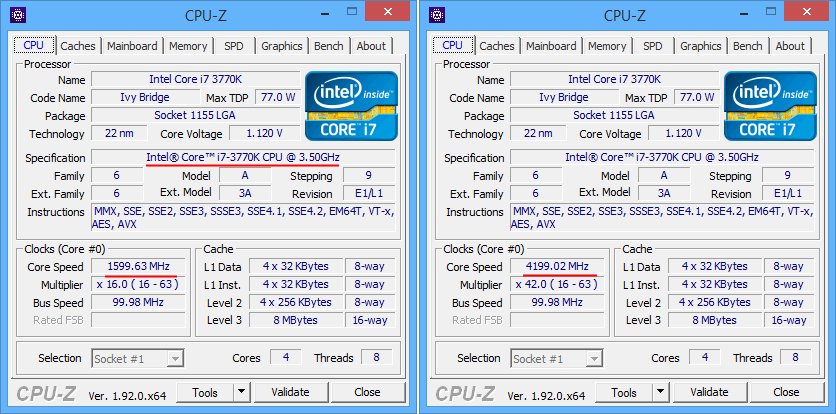Click Tools button in left window

point(205,393)
